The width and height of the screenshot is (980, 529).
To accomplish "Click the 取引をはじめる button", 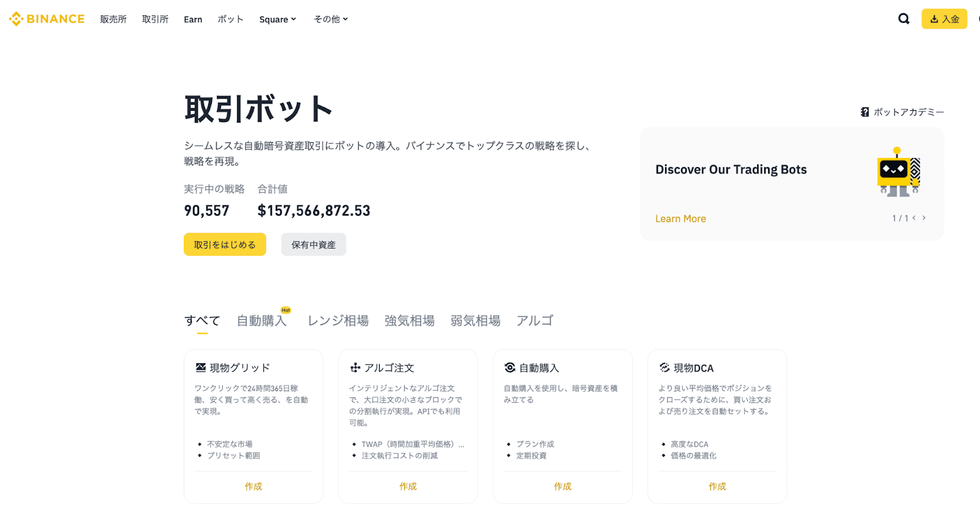I will point(225,244).
